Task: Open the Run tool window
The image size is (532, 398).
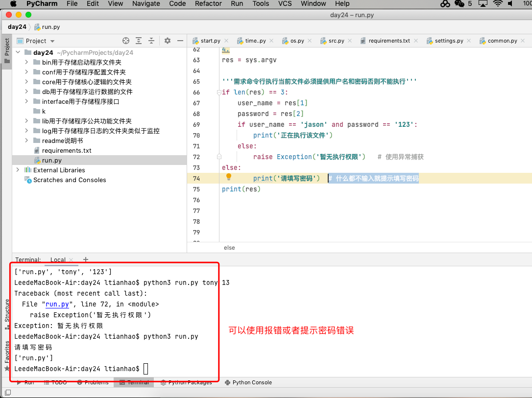Action: (26, 382)
